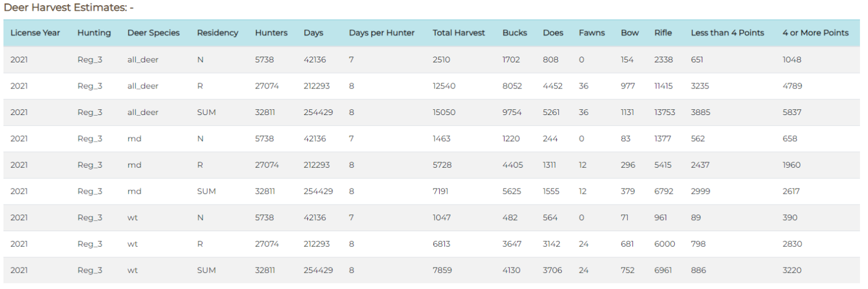The width and height of the screenshot is (868, 289).
Task: Click the wt SUM bucks value 4130
Action: click(512, 271)
